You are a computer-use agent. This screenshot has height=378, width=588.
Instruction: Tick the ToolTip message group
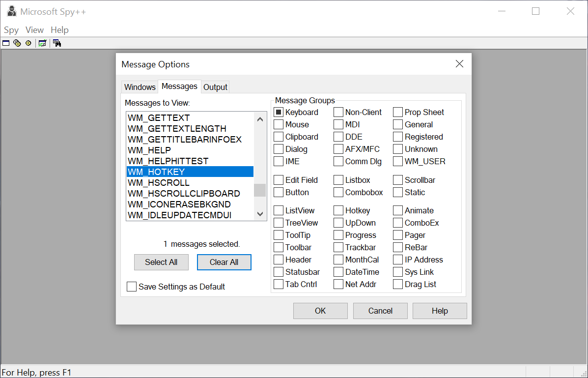[279, 235]
